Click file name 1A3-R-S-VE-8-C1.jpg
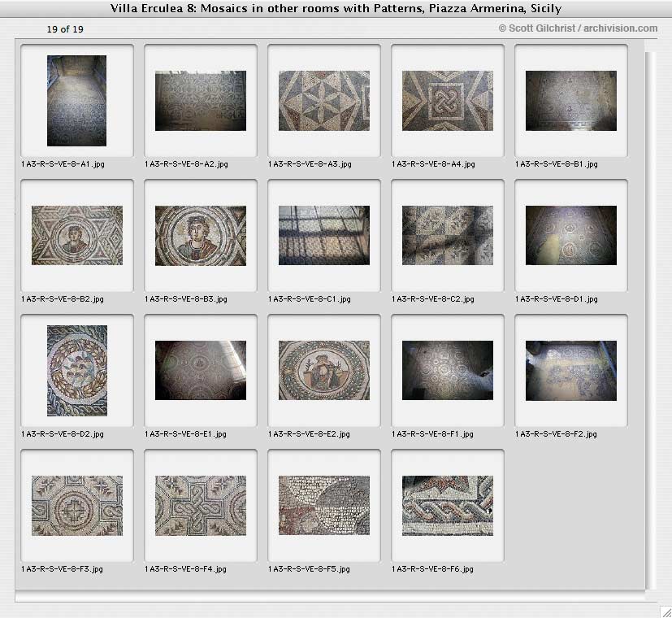This screenshot has height=618, width=672. pos(309,299)
